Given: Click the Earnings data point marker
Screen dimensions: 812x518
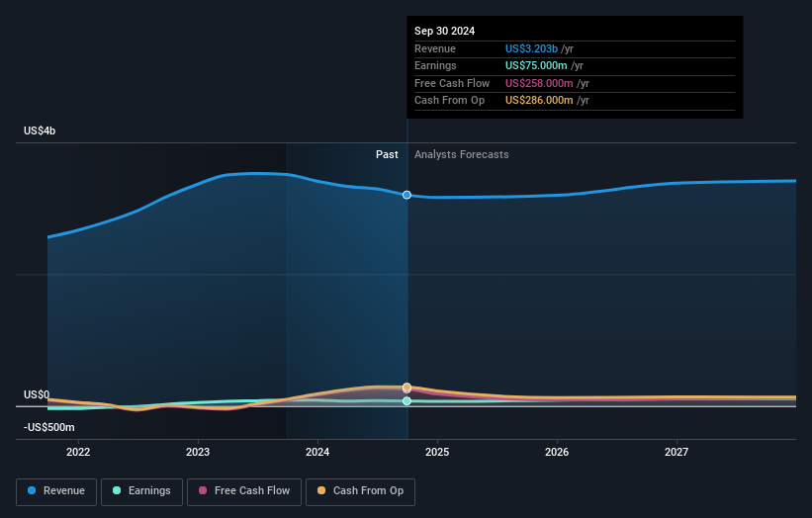Looking at the screenshot, I should 407,401.
